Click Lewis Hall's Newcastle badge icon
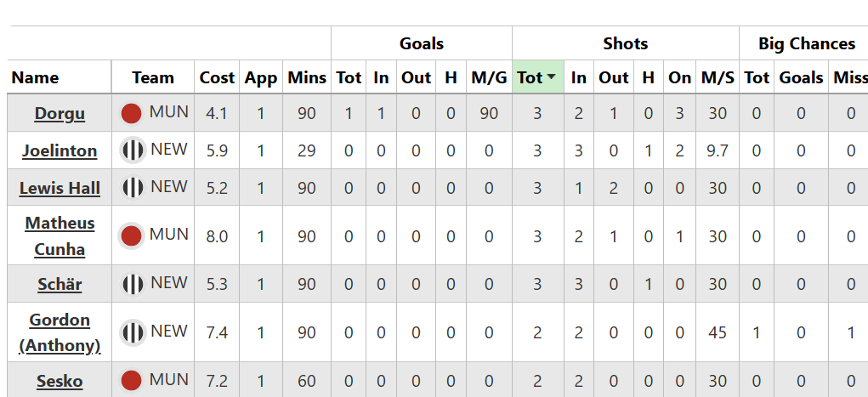Viewport: 868px width, 397px height. pyautogui.click(x=133, y=188)
